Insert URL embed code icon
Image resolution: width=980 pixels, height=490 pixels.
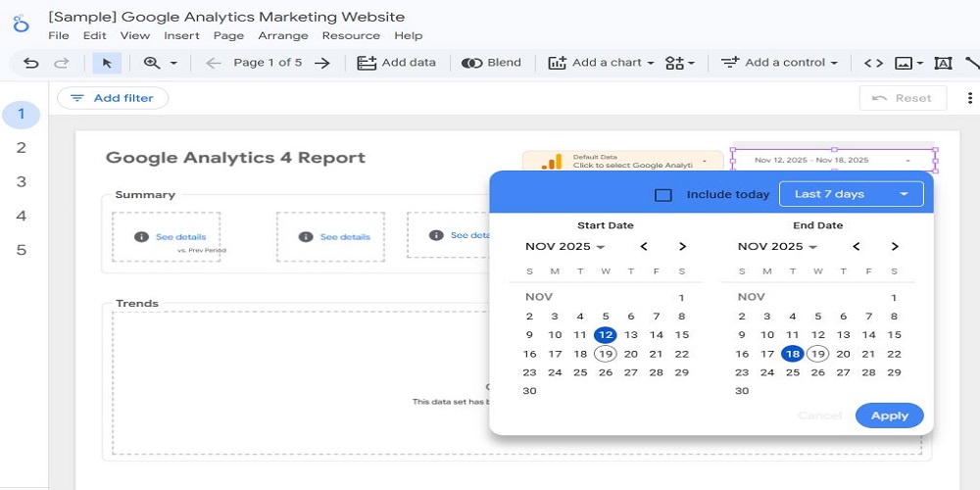point(873,63)
